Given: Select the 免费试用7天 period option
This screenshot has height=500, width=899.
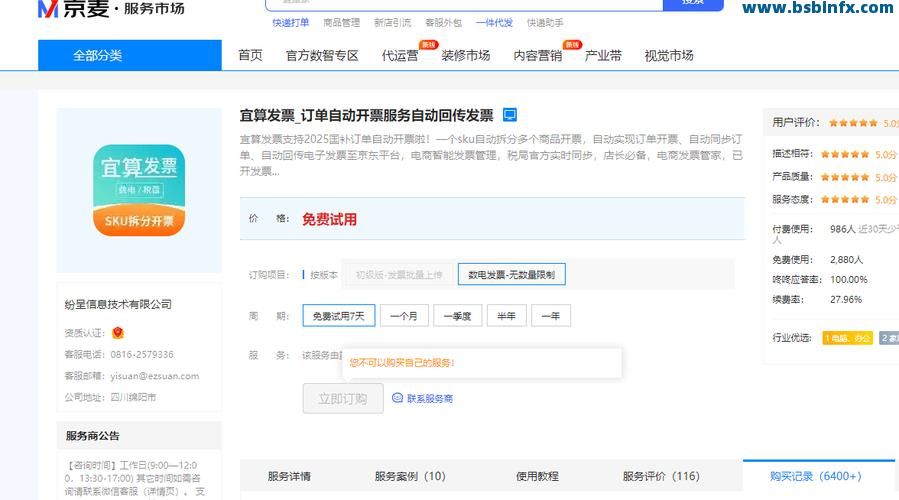Looking at the screenshot, I should point(339,316).
